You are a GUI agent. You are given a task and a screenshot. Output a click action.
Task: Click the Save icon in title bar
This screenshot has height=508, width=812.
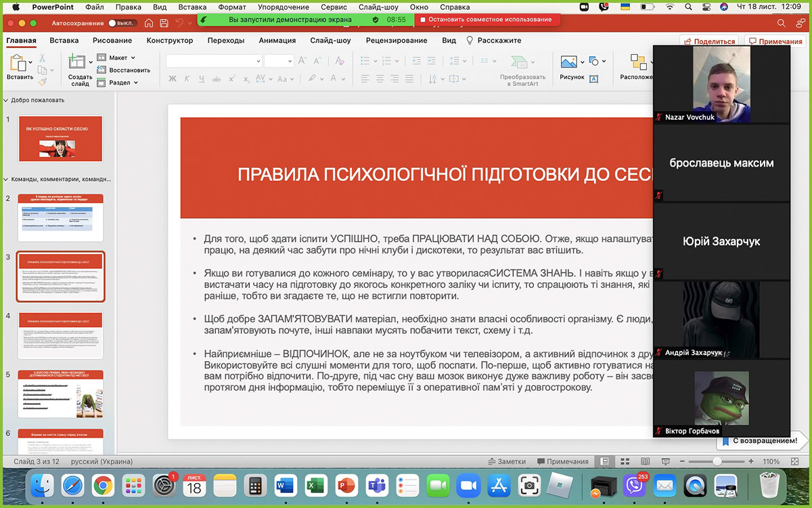tap(164, 23)
